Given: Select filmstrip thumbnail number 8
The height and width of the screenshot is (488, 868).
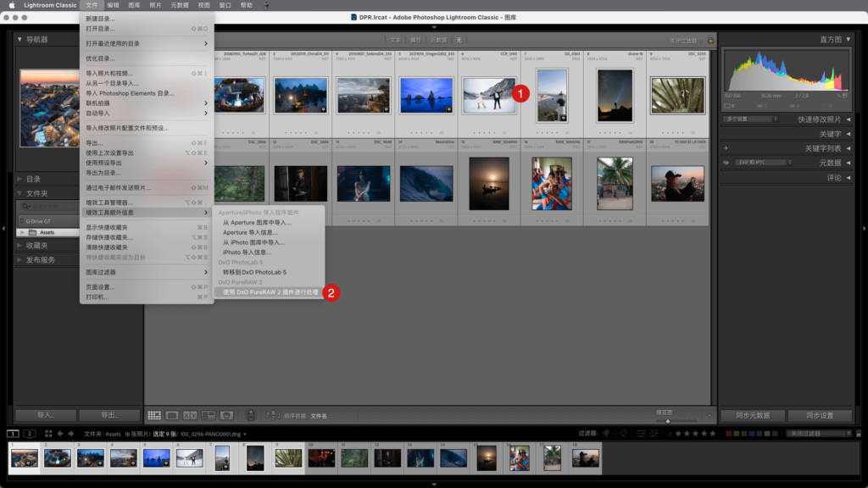Looking at the screenshot, I should pos(255,458).
